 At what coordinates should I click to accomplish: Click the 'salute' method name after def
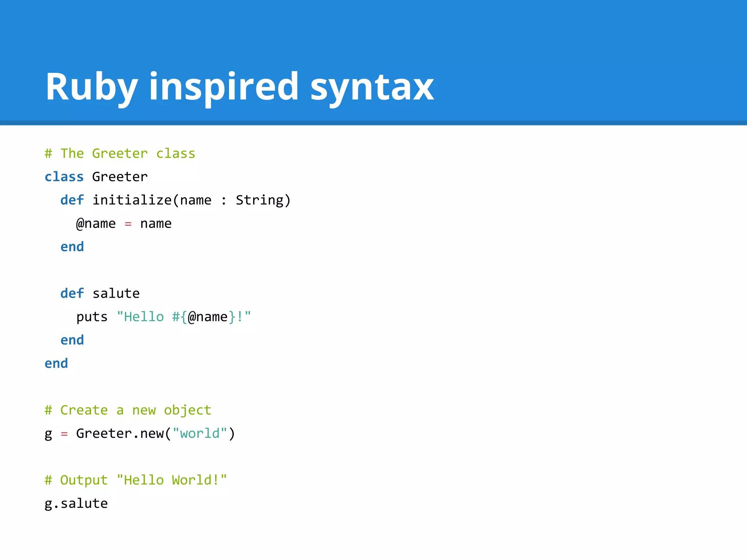[x=116, y=293]
